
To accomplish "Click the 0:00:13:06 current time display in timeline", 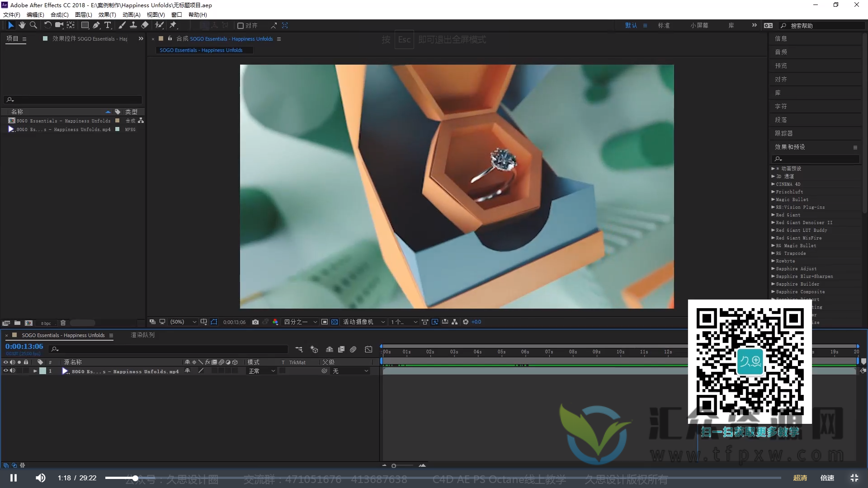I will pyautogui.click(x=24, y=347).
